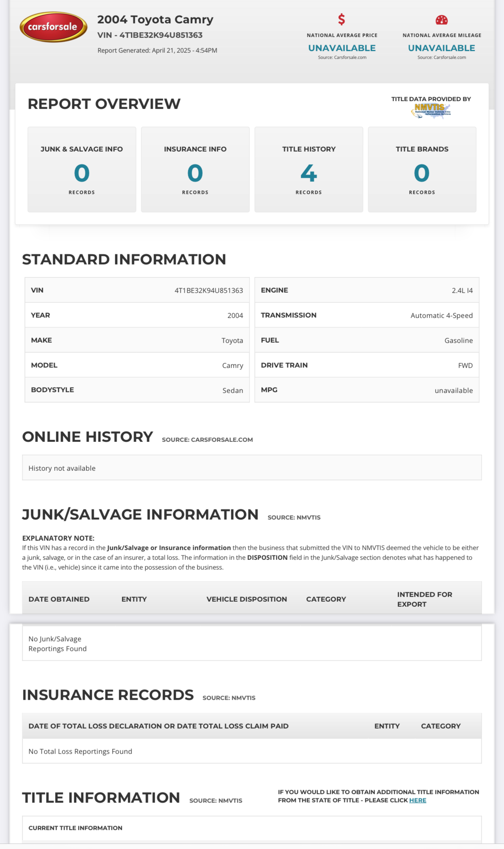
Task: Click the Insurance Records Entity column header
Action: [x=387, y=726]
